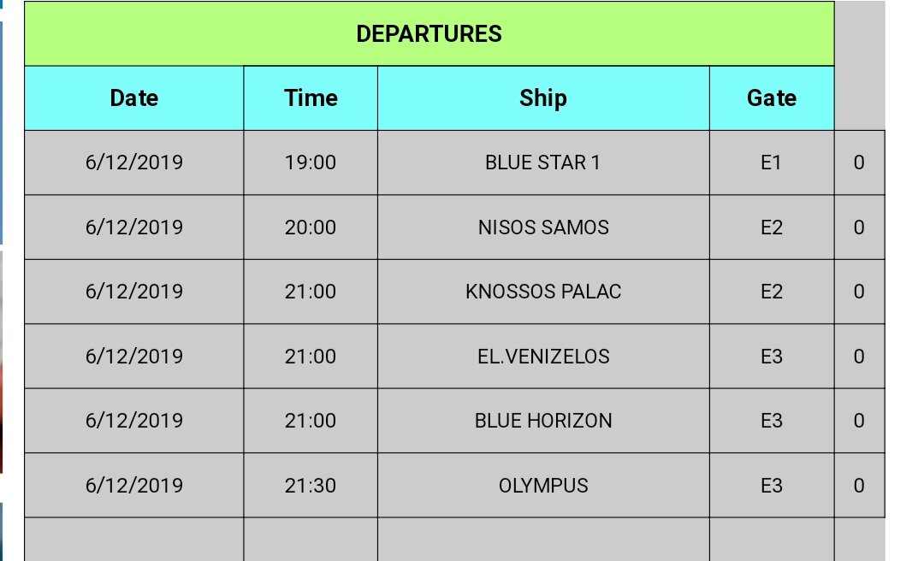
Task: Select the BLUE HORIZON ship cell
Action: [543, 421]
